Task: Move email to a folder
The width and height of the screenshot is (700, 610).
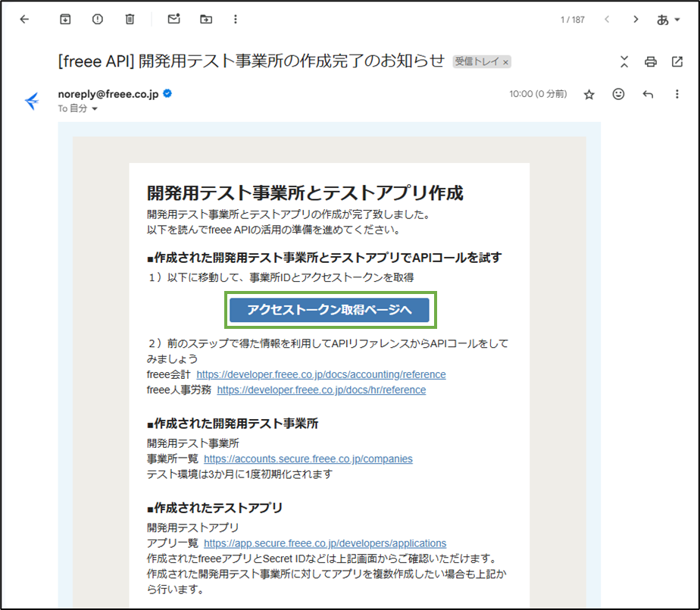Action: tap(206, 19)
